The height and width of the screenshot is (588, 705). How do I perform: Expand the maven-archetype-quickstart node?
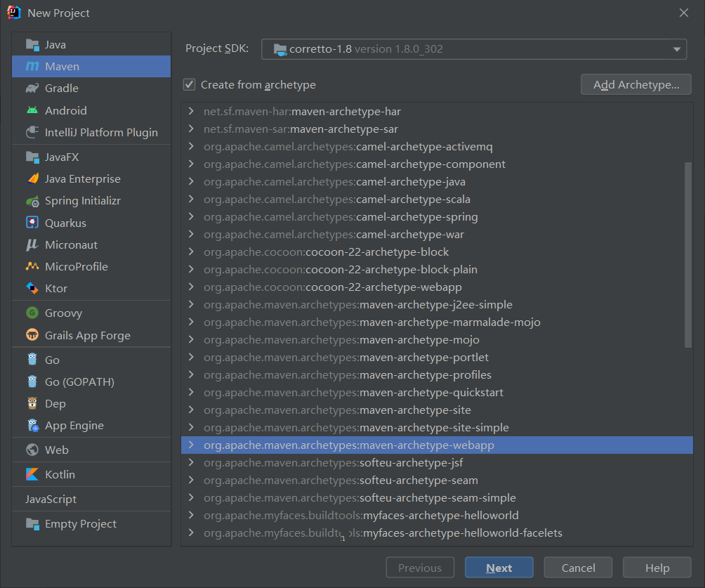coord(191,393)
